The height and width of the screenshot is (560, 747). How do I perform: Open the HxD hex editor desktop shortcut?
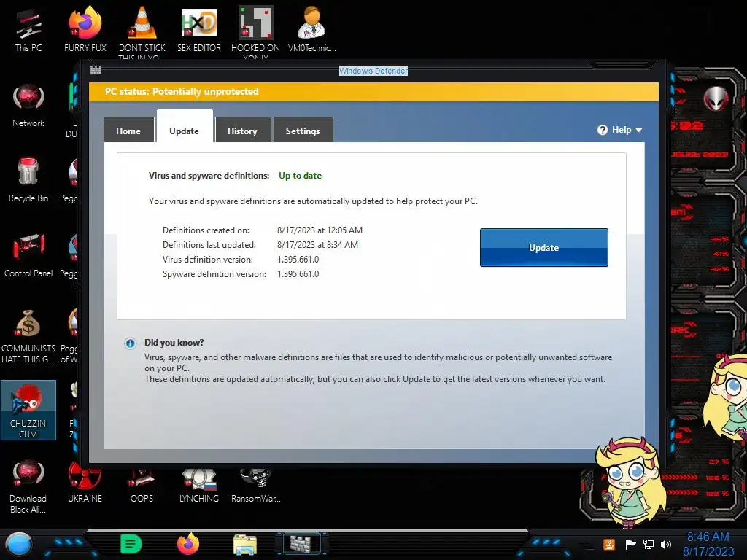pos(199,31)
